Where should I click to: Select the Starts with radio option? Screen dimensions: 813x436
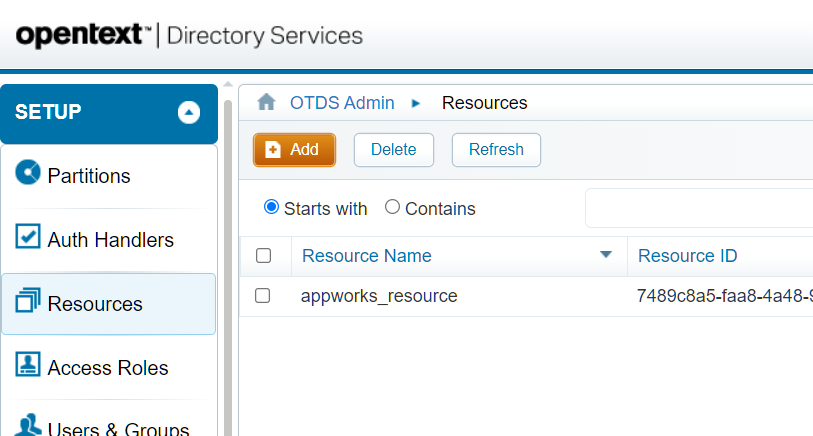point(271,207)
